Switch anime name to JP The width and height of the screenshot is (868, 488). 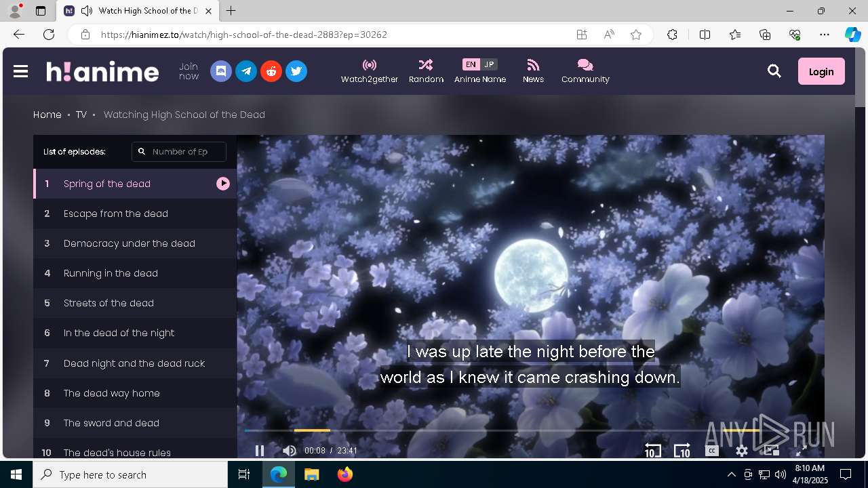tap(489, 64)
